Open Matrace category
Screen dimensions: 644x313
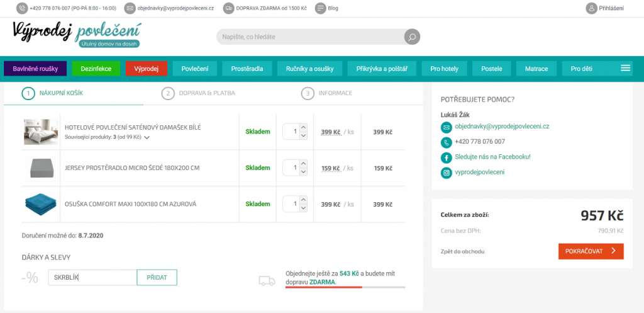tap(536, 69)
